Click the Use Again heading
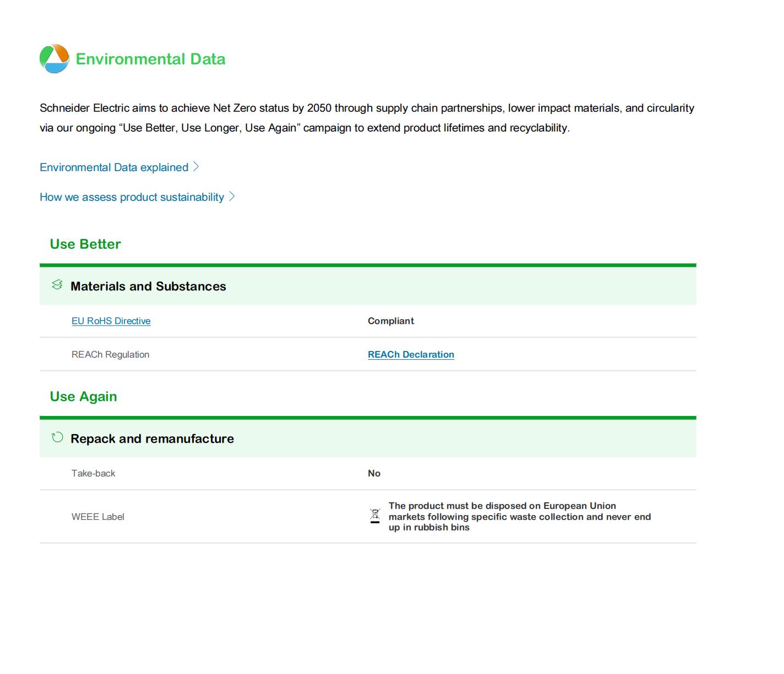784x674 pixels. (83, 396)
